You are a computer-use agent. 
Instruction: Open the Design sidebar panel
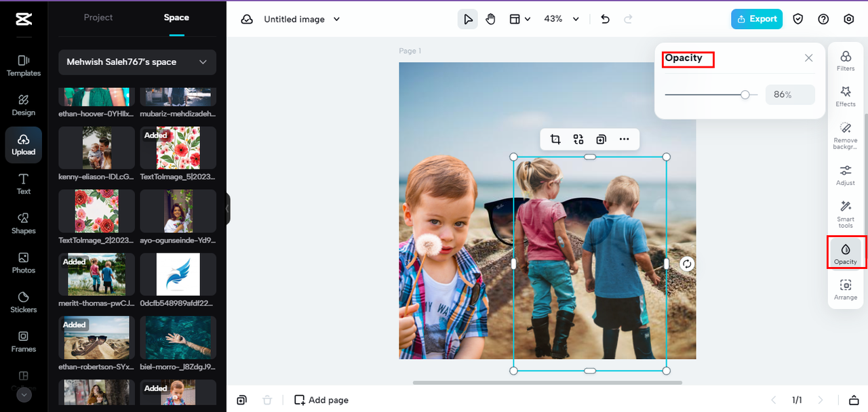point(24,105)
